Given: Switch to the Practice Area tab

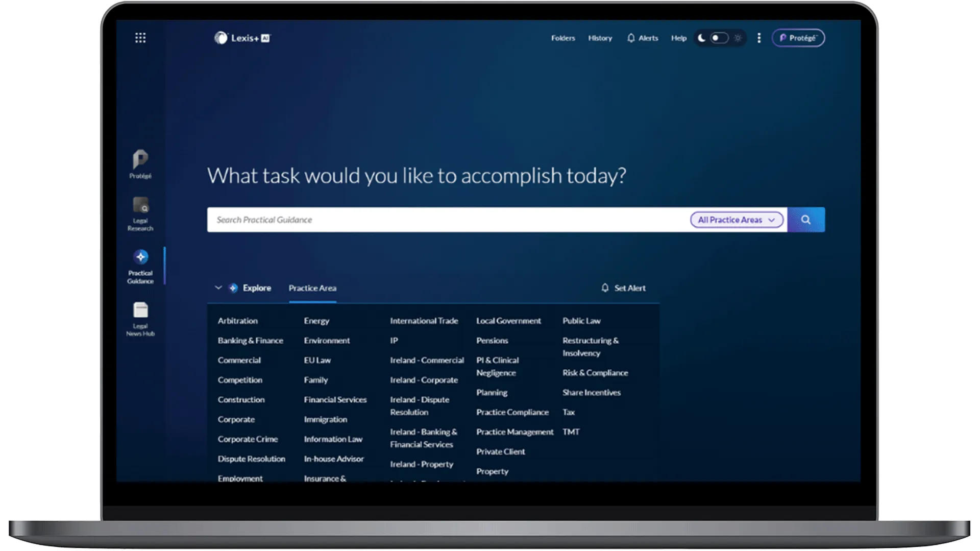Looking at the screenshot, I should click(x=312, y=288).
